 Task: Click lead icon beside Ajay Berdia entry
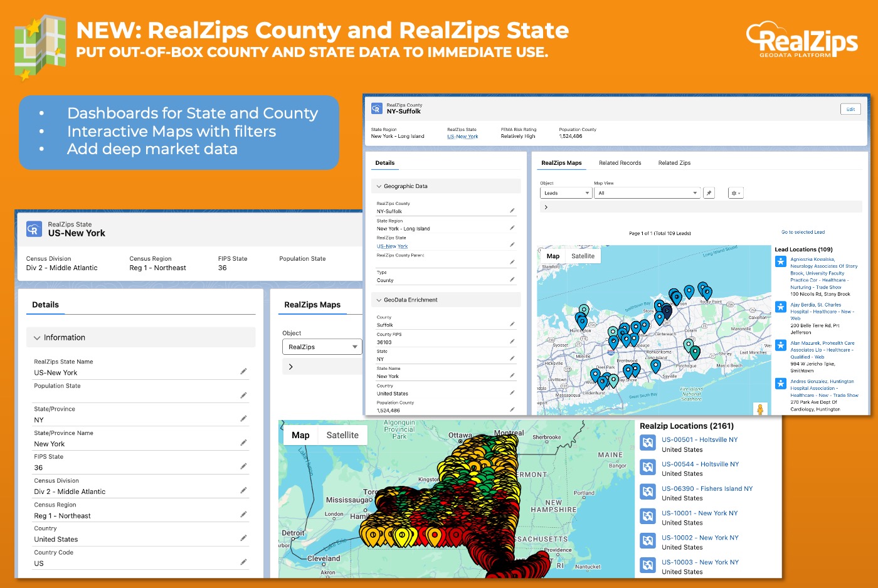[781, 307]
